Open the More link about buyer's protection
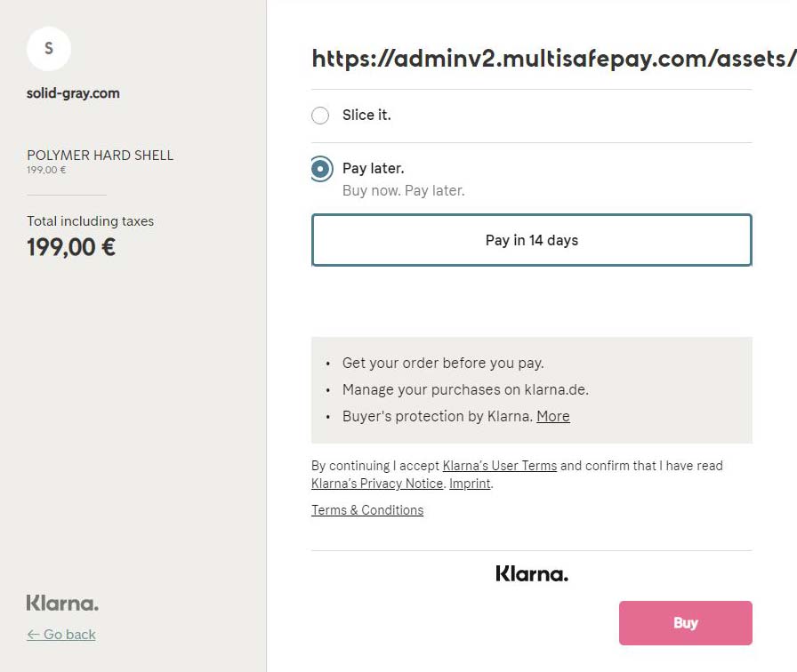The width and height of the screenshot is (797, 672). coord(553,416)
